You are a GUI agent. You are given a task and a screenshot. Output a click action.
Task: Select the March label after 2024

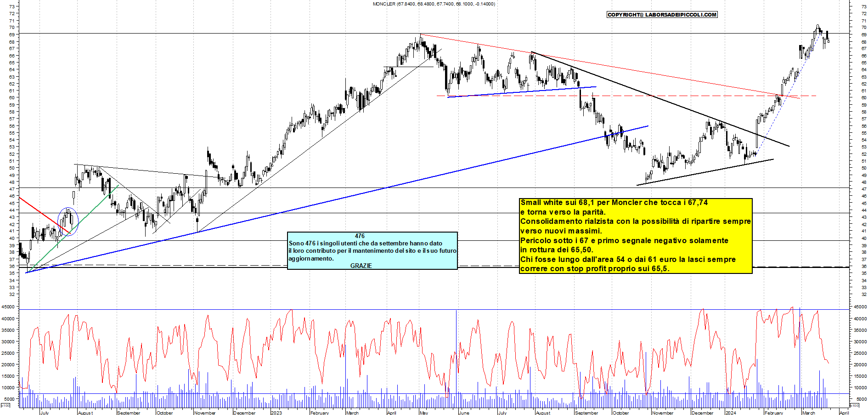coord(809,413)
